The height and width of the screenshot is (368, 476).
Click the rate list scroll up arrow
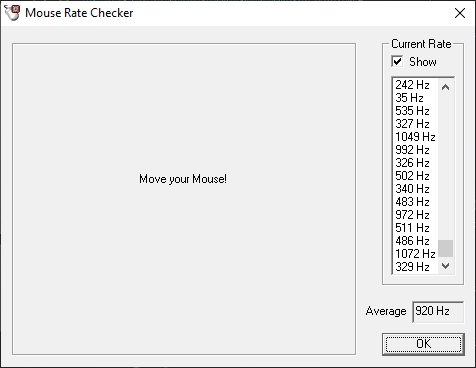point(446,87)
